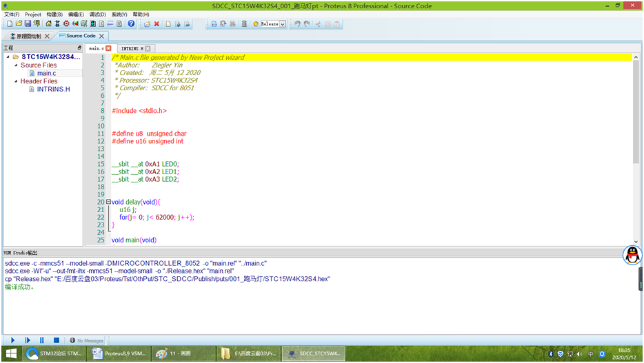The width and height of the screenshot is (644, 363).
Task: Open the Release build configuration dropdown
Action: pos(283,24)
